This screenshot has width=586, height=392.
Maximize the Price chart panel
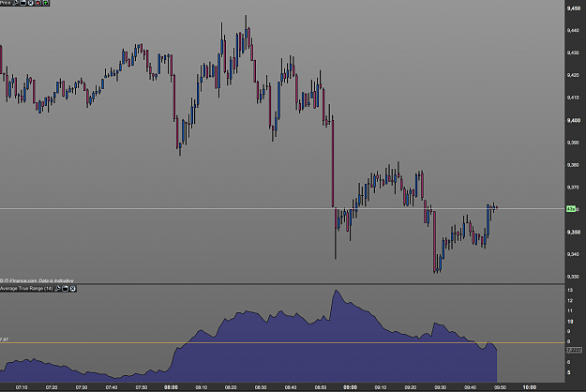click(x=23, y=3)
